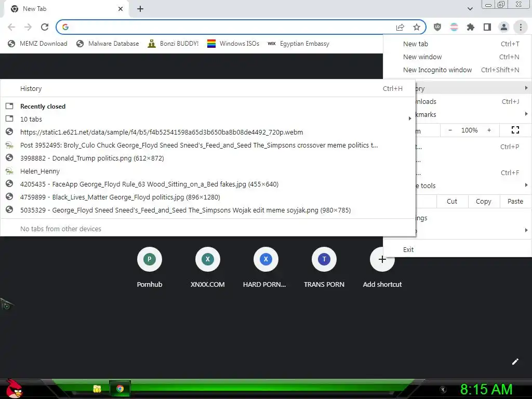This screenshot has width=532, height=399.
Task: Reopen 3998882 - Donald_Trump politics.png entry
Action: (208, 158)
